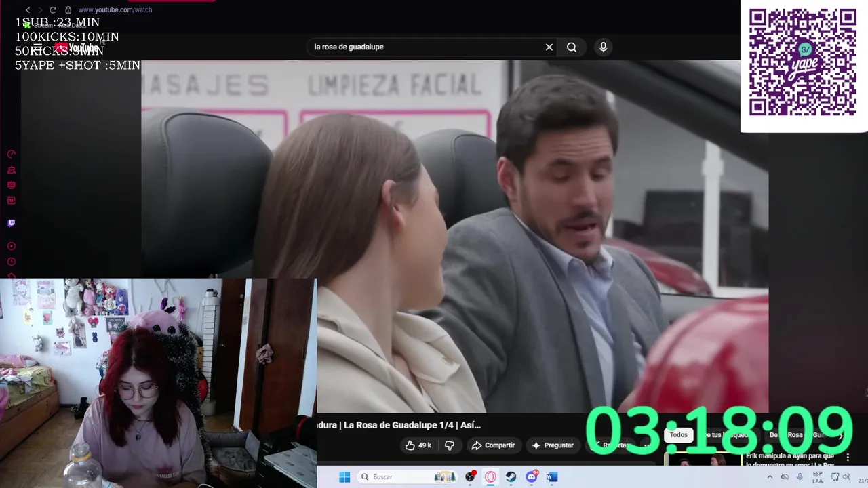This screenshot has width=868, height=488.
Task: Open site info via the lock icon
Action: (x=68, y=10)
